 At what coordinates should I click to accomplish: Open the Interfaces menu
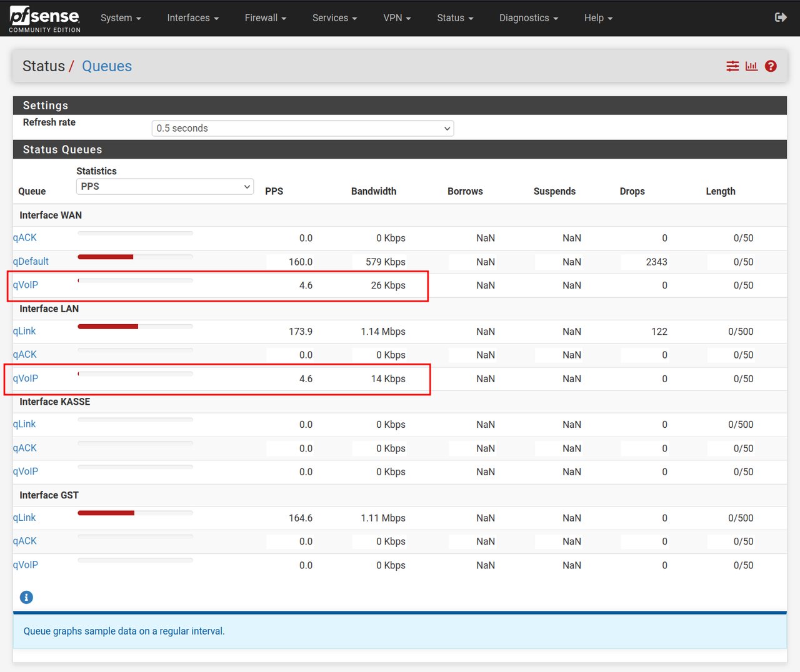coord(193,18)
